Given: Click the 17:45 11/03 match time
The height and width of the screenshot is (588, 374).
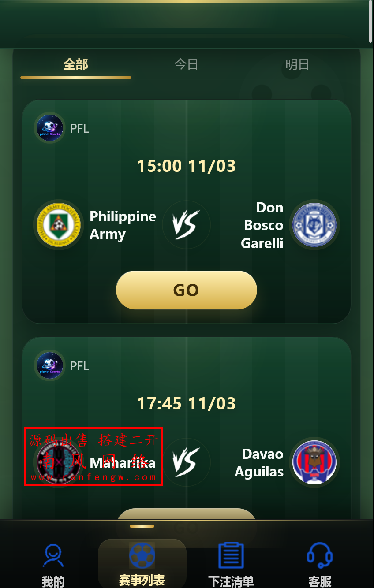Looking at the screenshot, I should pos(186,403).
